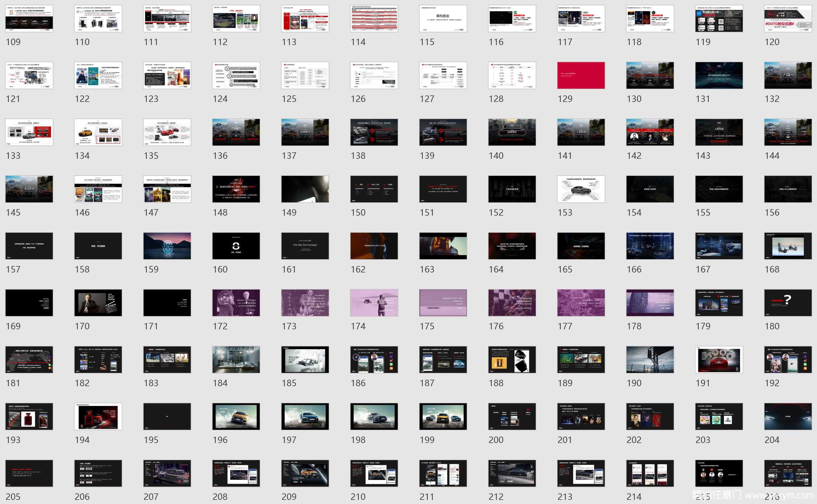
Task: Select slide thumbnail 168
Action: 788,246
